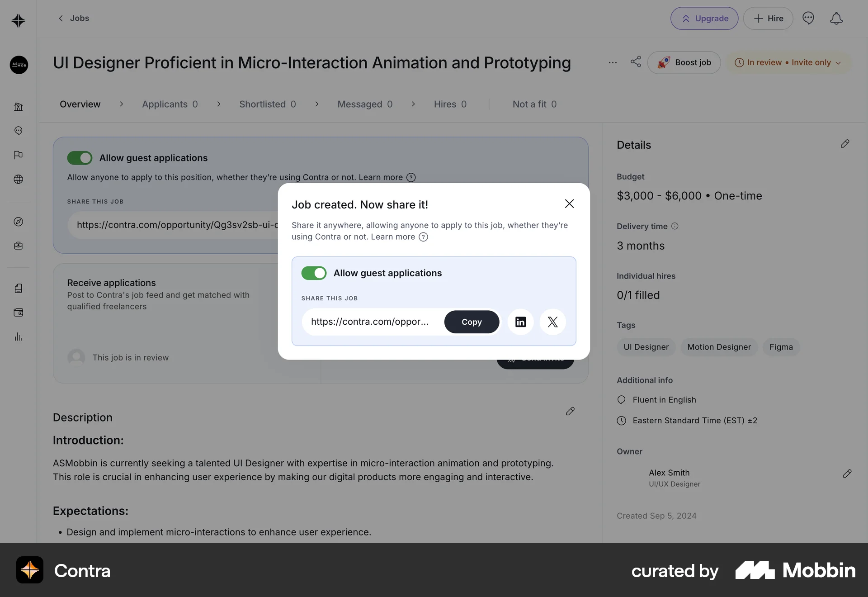Toggle Allow guest applications on overview card
The width and height of the screenshot is (868, 597).
80,158
